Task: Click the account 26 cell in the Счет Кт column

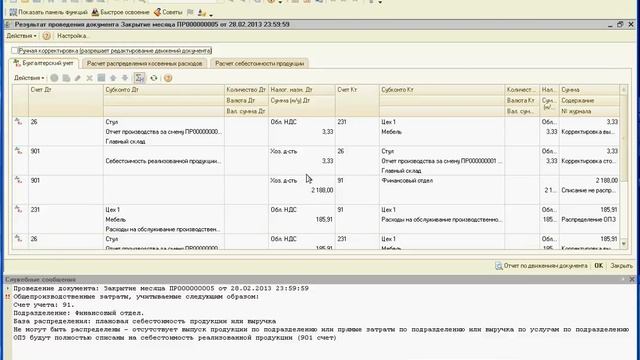Action: click(x=357, y=151)
